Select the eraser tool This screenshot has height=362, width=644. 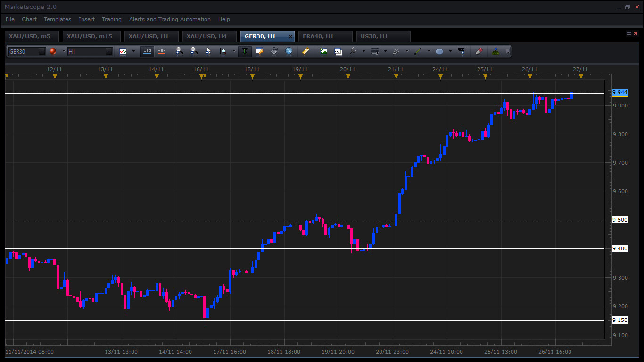point(478,51)
